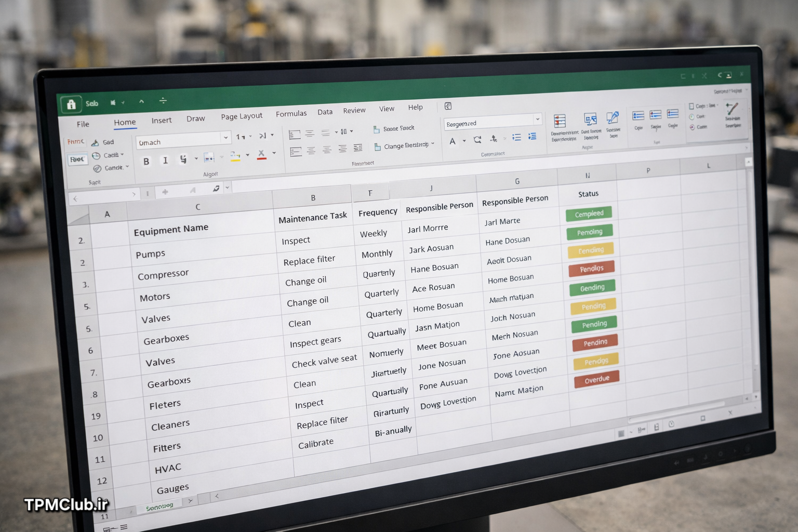Open the font name dropdown
Screen dimensions: 798x532
[225, 138]
